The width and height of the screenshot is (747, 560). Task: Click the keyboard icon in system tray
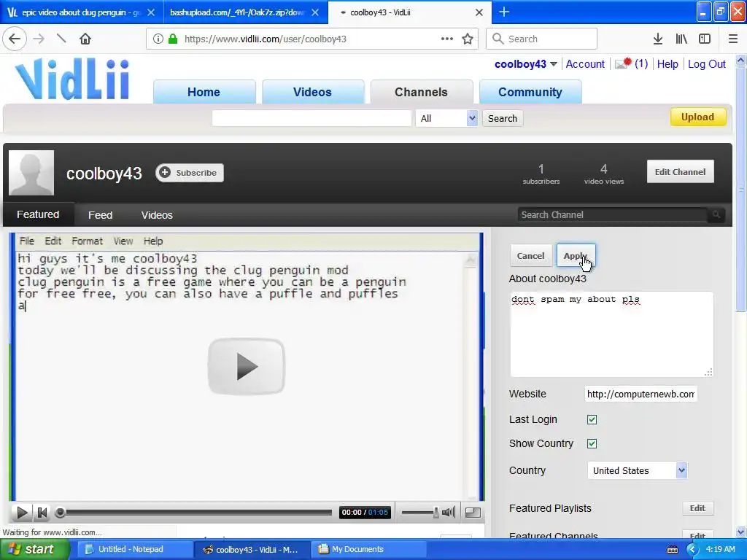point(672,550)
